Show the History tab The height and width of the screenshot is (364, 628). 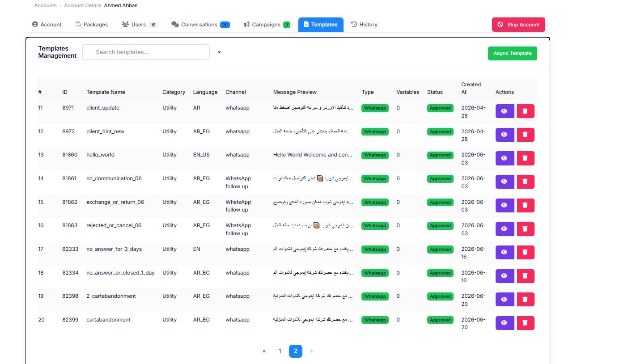click(x=364, y=25)
